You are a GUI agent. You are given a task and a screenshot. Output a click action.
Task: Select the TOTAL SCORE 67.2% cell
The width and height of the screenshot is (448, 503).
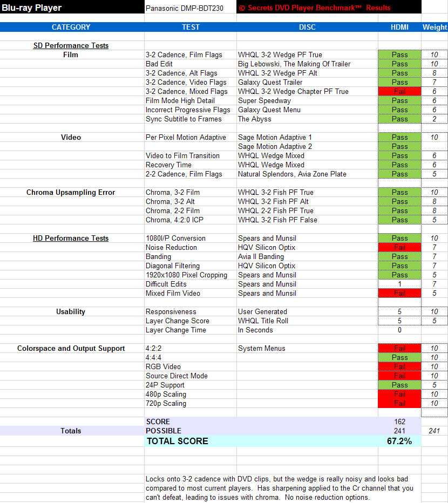coord(399,441)
